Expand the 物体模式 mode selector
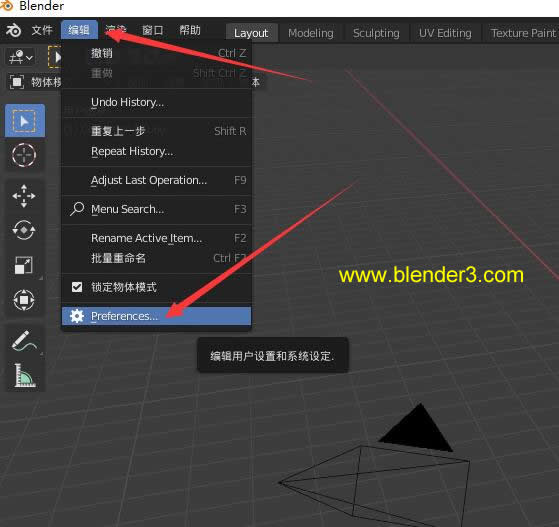Screen dimensions: 559x527 [x=35, y=82]
